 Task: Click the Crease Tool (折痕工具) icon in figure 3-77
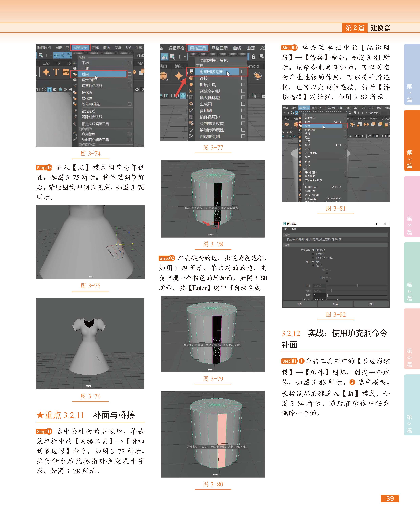191,84
